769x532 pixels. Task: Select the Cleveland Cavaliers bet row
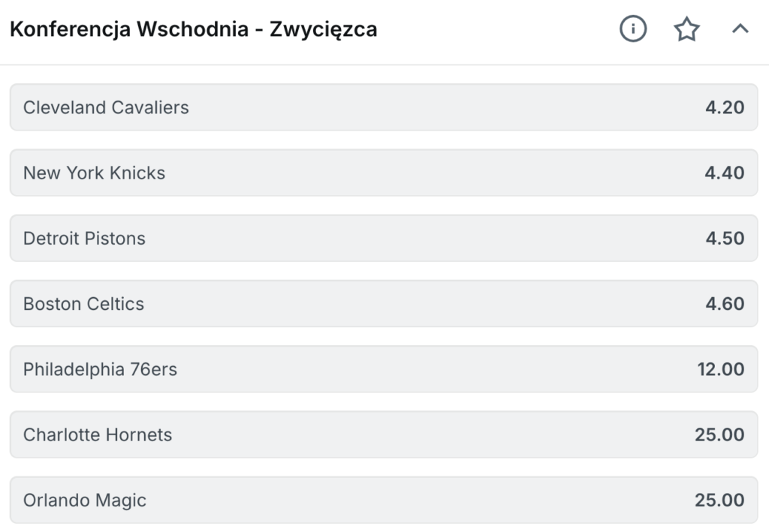click(x=383, y=107)
